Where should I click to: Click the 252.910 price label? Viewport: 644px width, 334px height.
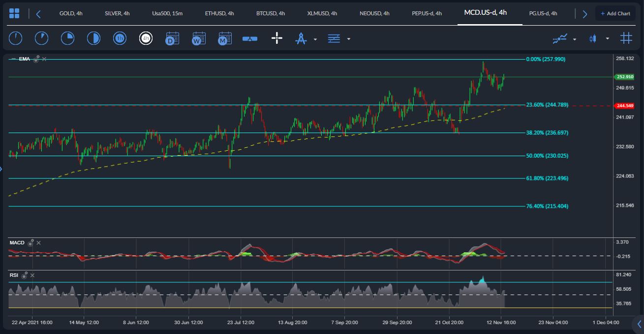[x=624, y=77]
